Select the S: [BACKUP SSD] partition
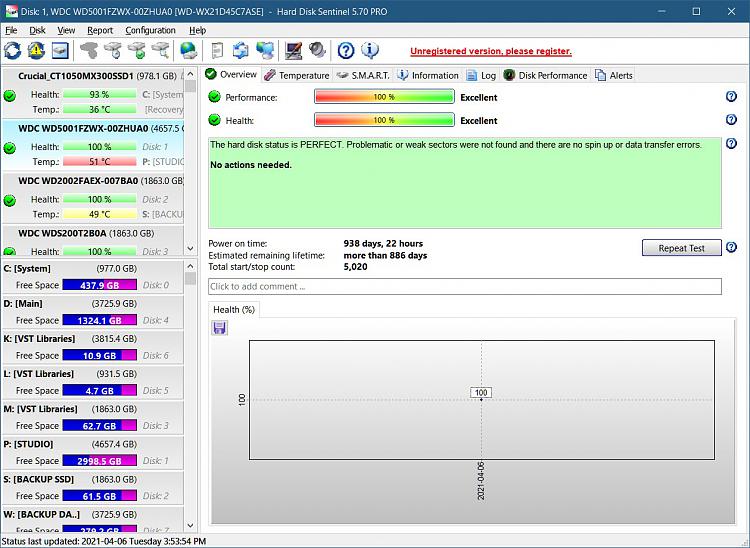 point(93,487)
